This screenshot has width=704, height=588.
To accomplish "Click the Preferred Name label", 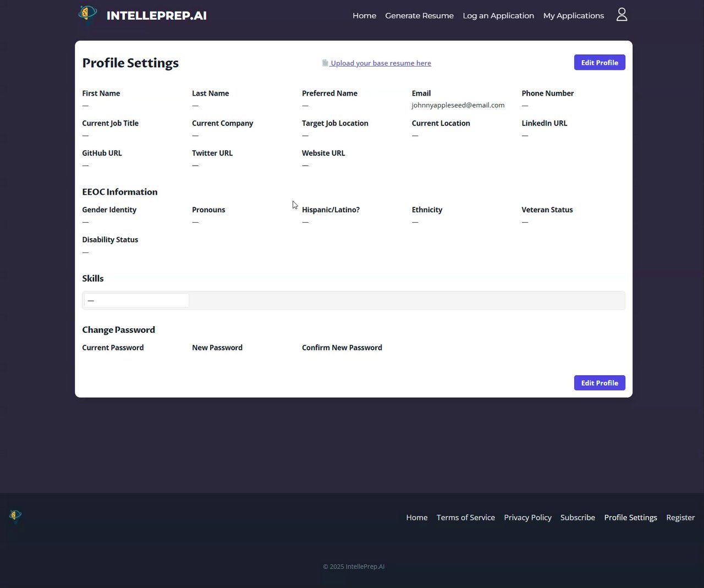I will pos(329,93).
